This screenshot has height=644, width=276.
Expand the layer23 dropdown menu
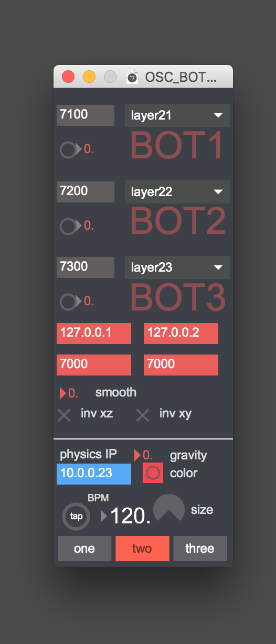click(177, 267)
